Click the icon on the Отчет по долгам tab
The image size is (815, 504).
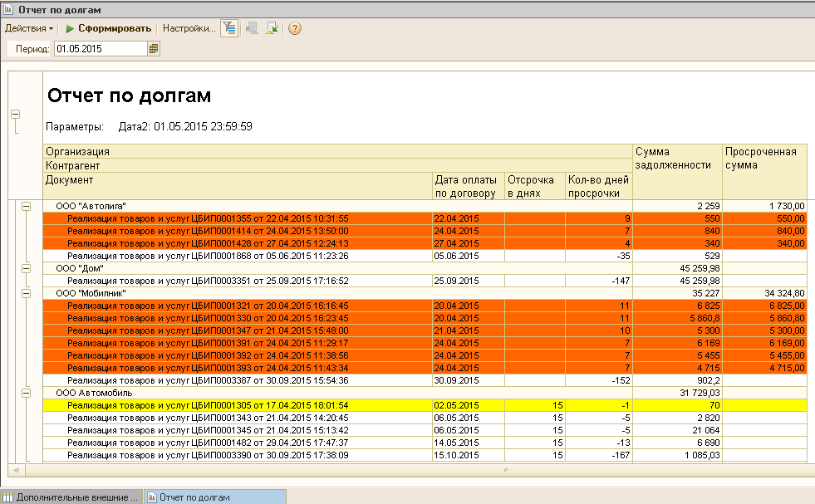coord(151,497)
